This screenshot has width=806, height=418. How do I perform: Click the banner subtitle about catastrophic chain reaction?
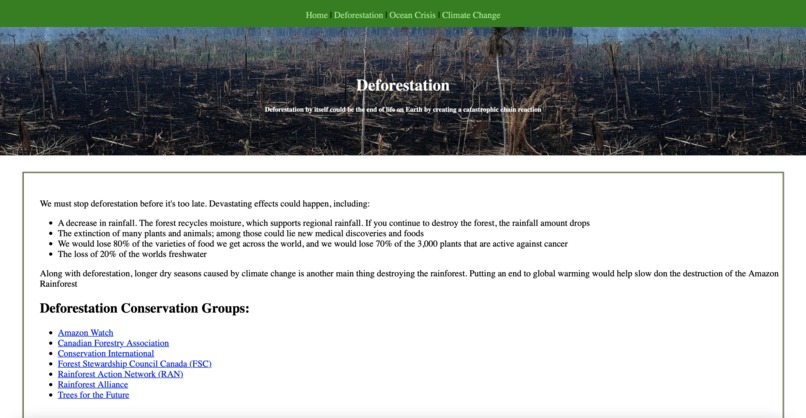(x=403, y=110)
